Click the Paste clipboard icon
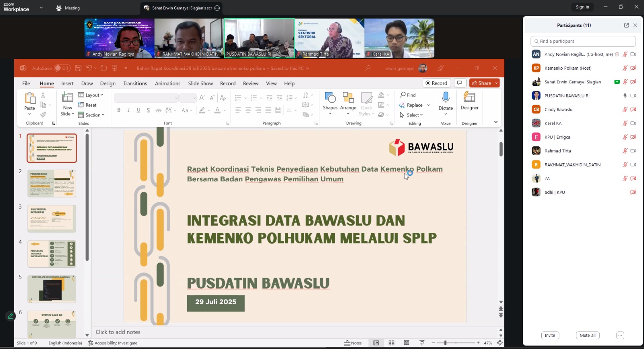Image resolution: width=644 pixels, height=349 pixels. pos(30,98)
